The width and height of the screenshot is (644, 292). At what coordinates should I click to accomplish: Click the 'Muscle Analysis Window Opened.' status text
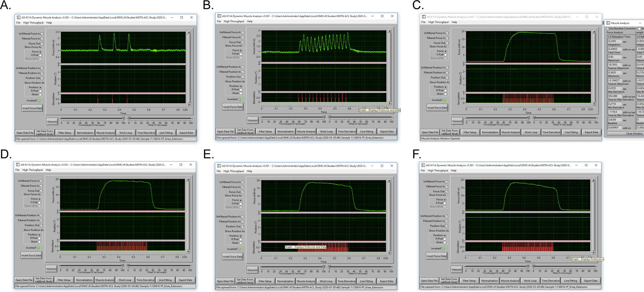[x=441, y=138]
